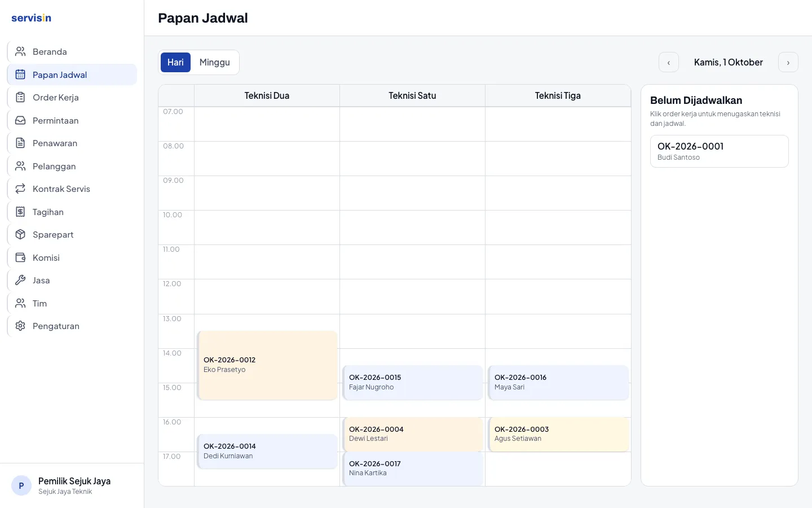Go to Kontrak Servis
Screen dimensions: 812x508
(72, 189)
